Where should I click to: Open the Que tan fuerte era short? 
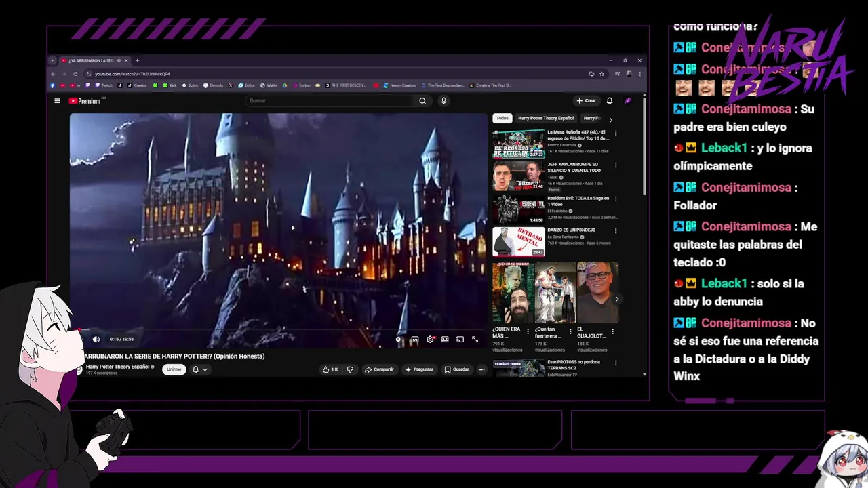click(x=555, y=293)
